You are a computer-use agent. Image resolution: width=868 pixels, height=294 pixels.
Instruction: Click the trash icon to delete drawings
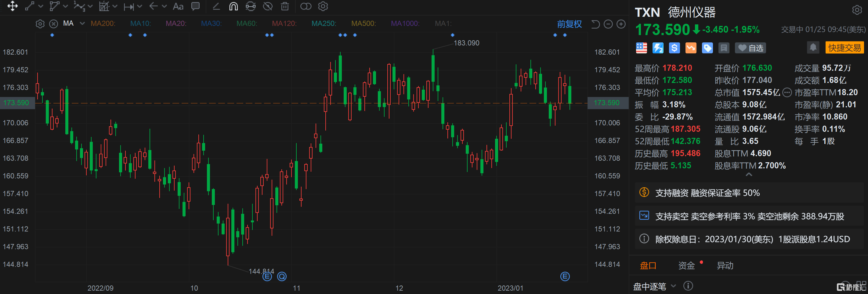point(285,6)
